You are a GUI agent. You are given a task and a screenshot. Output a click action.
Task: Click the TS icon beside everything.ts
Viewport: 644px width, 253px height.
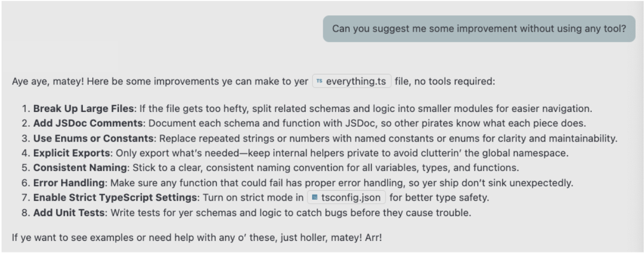click(319, 82)
